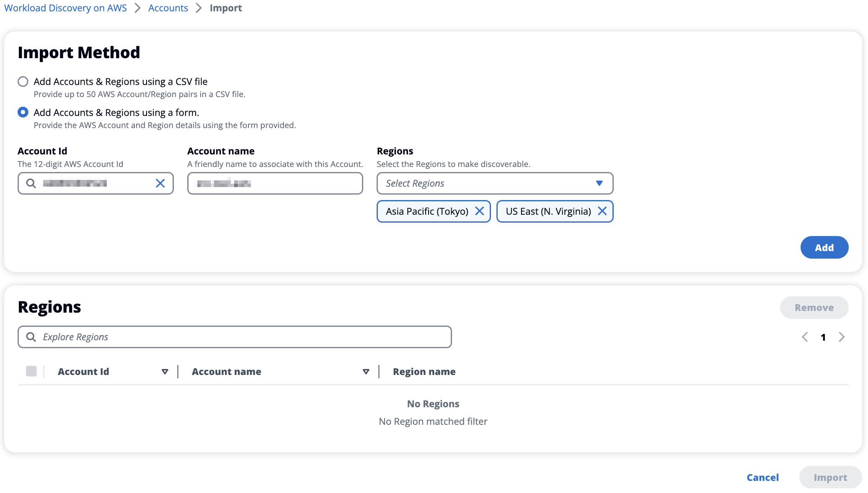Click the search icon in Account Id field
This screenshot has width=868, height=493.
point(31,183)
